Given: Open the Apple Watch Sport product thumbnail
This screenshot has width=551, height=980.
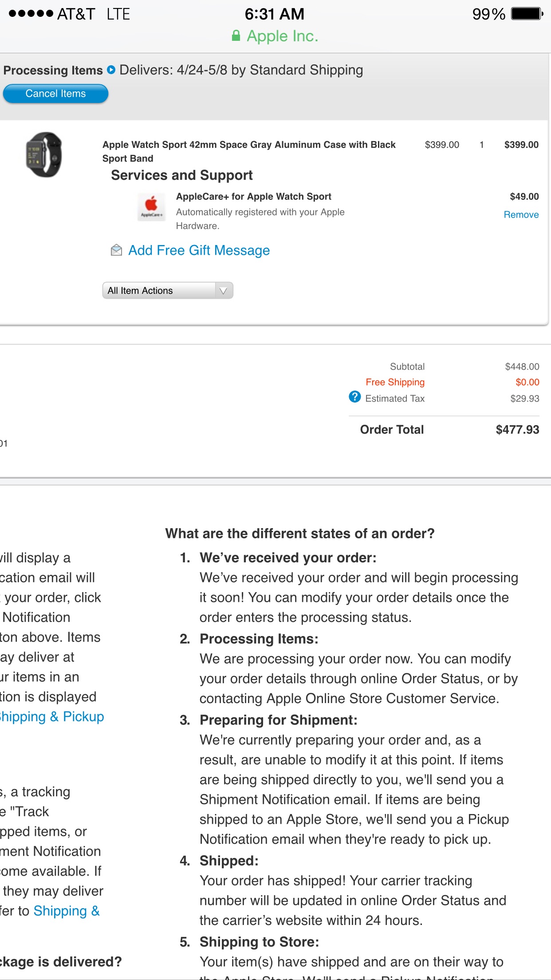Looking at the screenshot, I should pos(43,154).
